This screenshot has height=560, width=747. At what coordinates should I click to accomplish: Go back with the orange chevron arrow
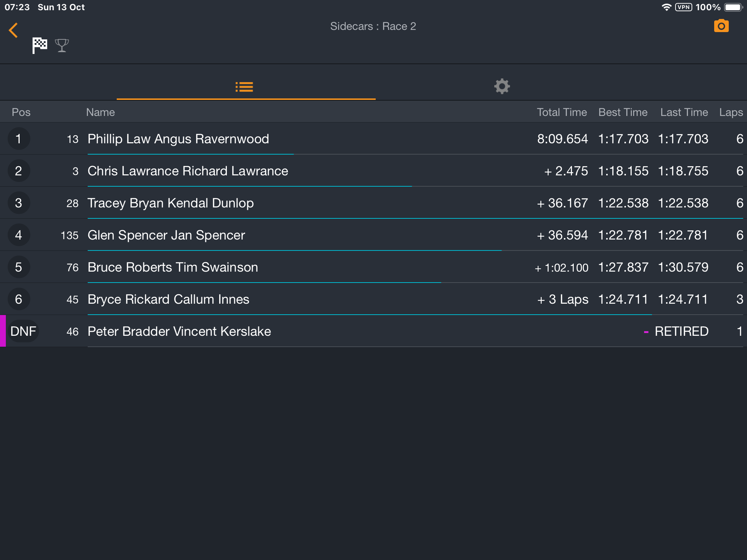[13, 30]
